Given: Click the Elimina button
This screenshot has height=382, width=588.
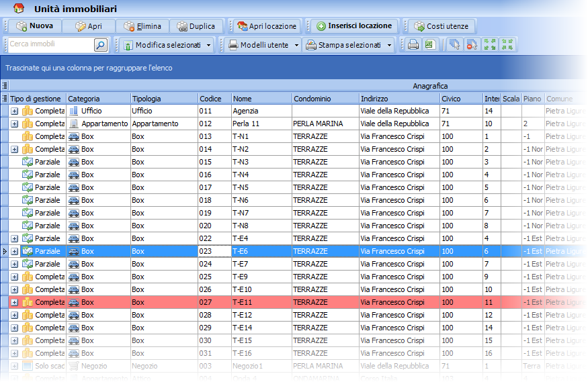Looking at the screenshot, I should point(142,26).
